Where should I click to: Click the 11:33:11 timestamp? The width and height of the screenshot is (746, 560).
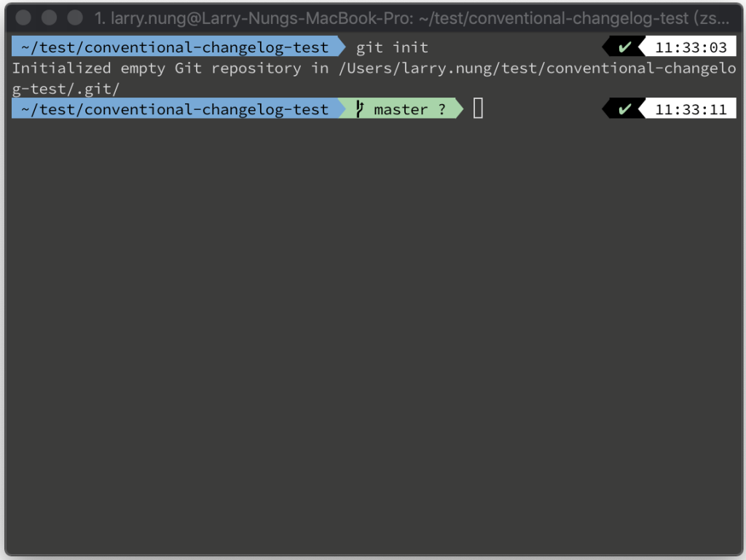coord(691,109)
